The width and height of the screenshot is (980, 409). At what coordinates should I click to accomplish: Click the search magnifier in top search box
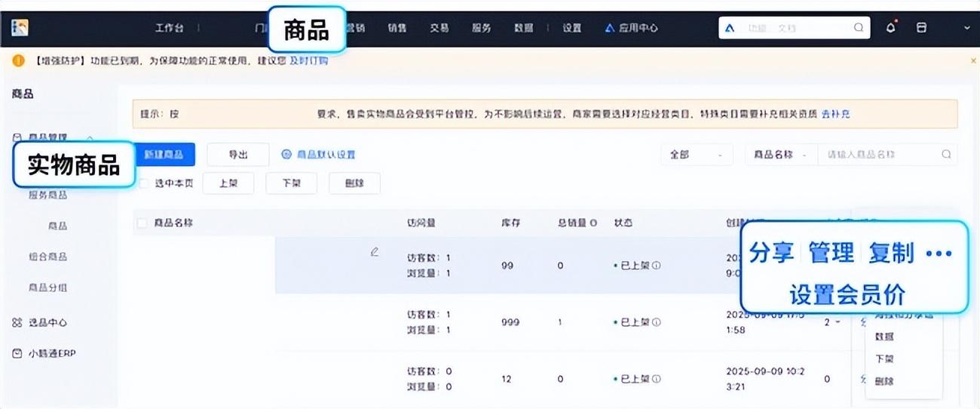pos(859,28)
